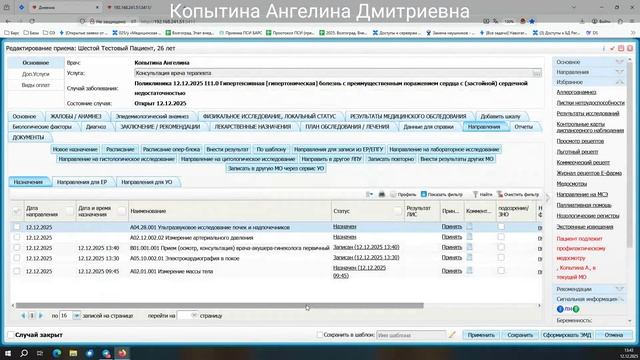Open comment icon for gynecologist appointment row
Image resolution: width=640 pixels, height=360 pixels.
tap(469, 247)
